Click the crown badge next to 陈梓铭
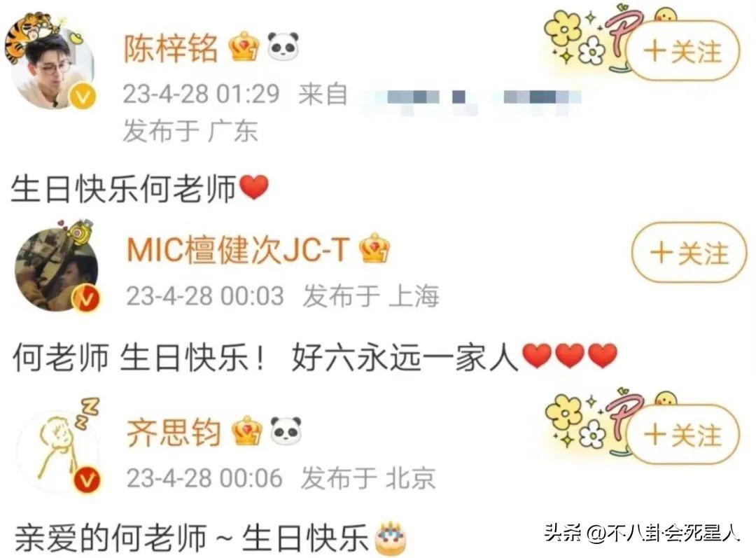The width and height of the screenshot is (756, 558). click(x=244, y=47)
